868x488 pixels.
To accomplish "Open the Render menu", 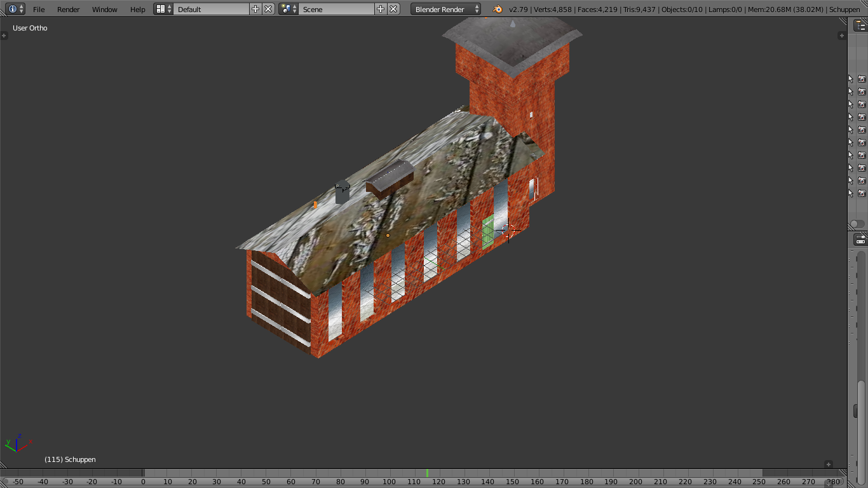I will (x=69, y=9).
